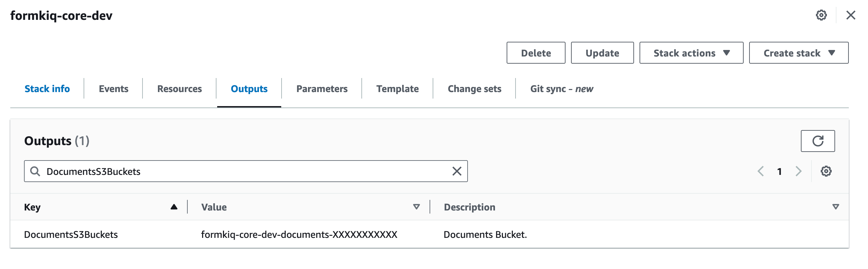Click the formkiq-core-dev stack title
The height and width of the screenshot is (269, 868).
61,16
